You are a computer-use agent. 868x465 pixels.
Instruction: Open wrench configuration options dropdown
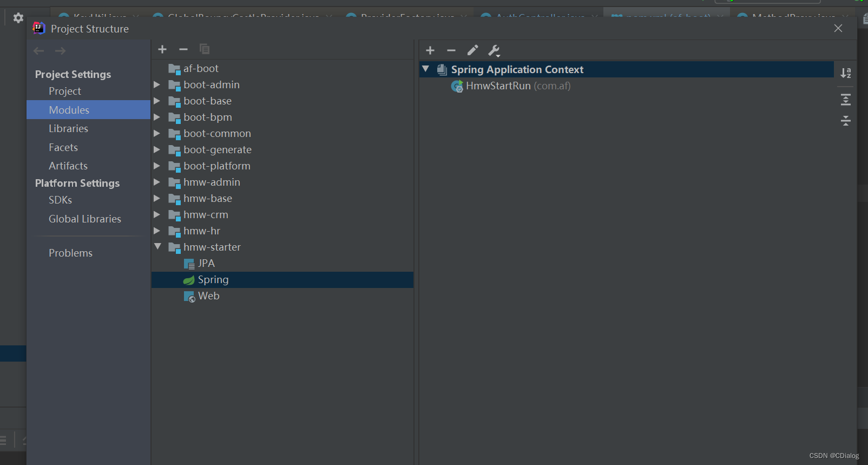tap(494, 51)
